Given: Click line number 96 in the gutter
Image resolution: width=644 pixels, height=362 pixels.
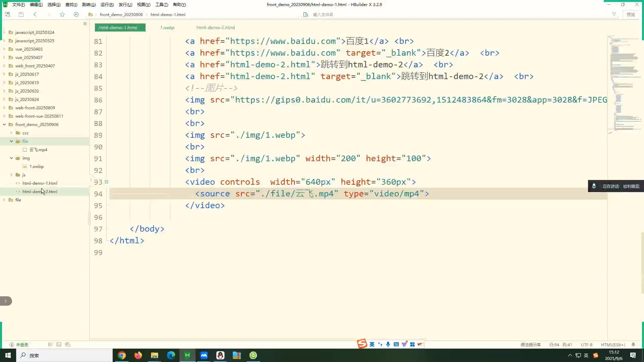Looking at the screenshot, I should click(x=98, y=217).
